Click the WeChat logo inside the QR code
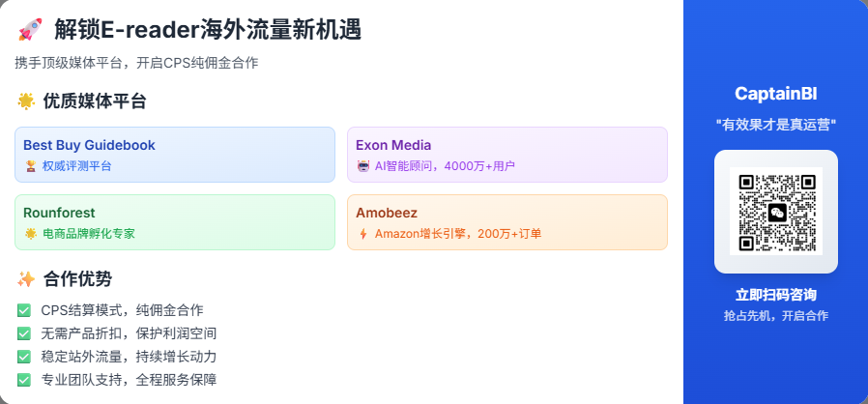This screenshot has height=404, width=868. click(777, 212)
